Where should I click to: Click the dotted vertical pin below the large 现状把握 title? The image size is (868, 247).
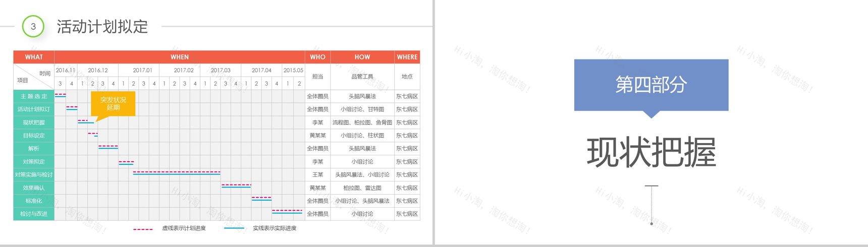[x=652, y=205]
